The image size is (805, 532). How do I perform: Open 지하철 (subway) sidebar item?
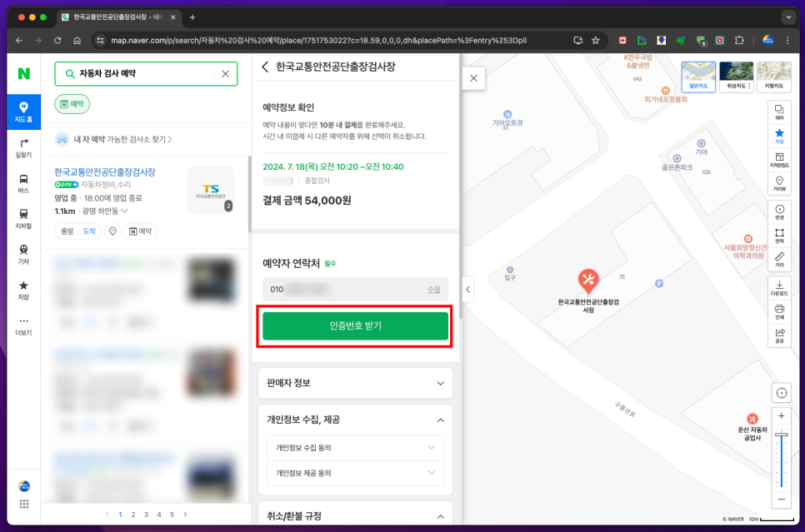[23, 219]
